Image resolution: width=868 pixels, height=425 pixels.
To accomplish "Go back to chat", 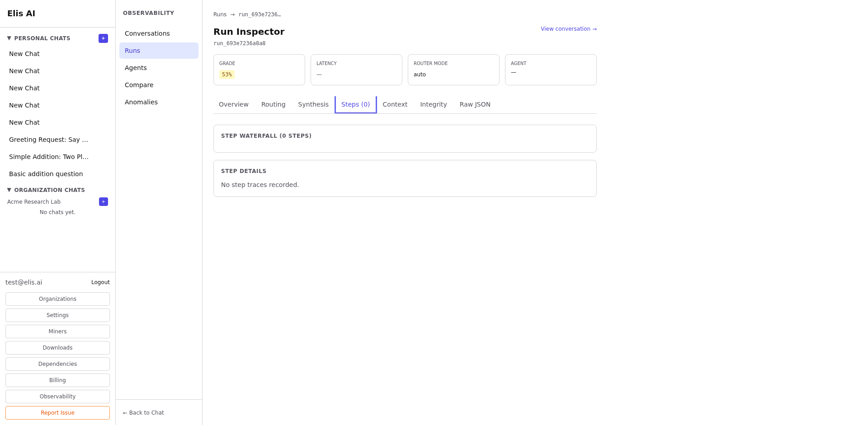I will (143, 413).
